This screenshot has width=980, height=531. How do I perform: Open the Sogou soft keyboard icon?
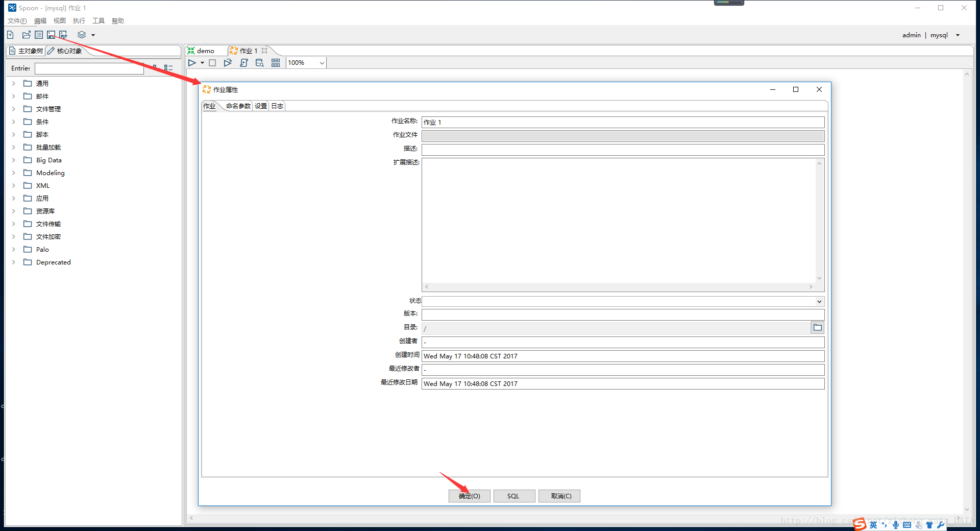pyautogui.click(x=907, y=525)
